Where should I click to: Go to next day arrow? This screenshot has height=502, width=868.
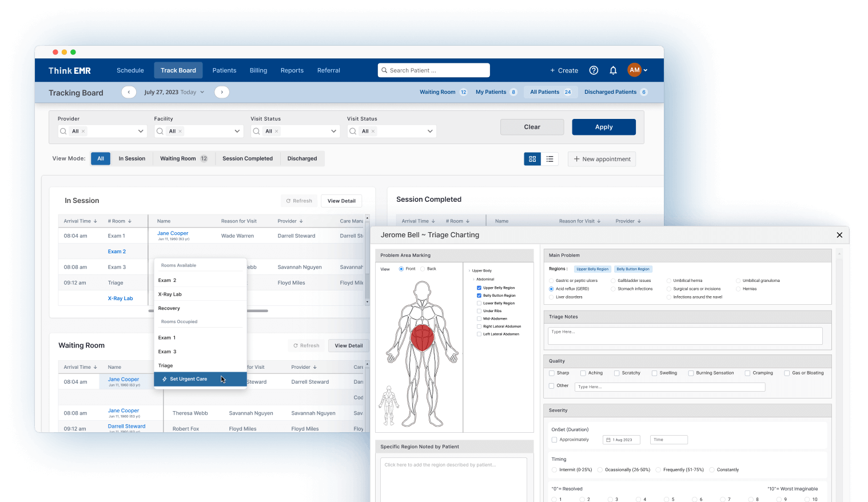(x=222, y=92)
